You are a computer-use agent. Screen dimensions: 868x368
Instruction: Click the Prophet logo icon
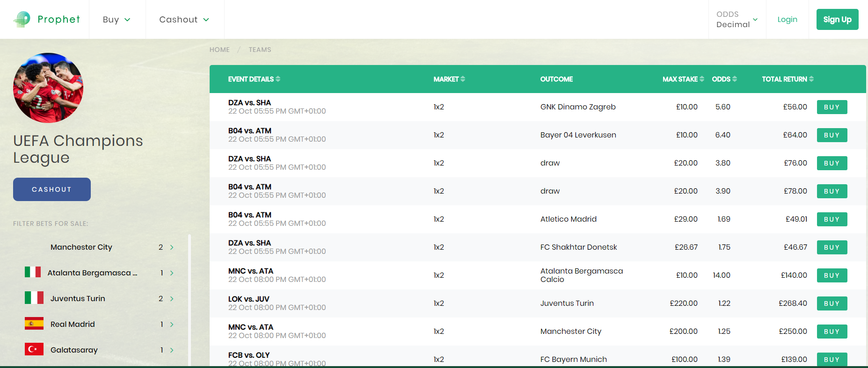click(22, 19)
